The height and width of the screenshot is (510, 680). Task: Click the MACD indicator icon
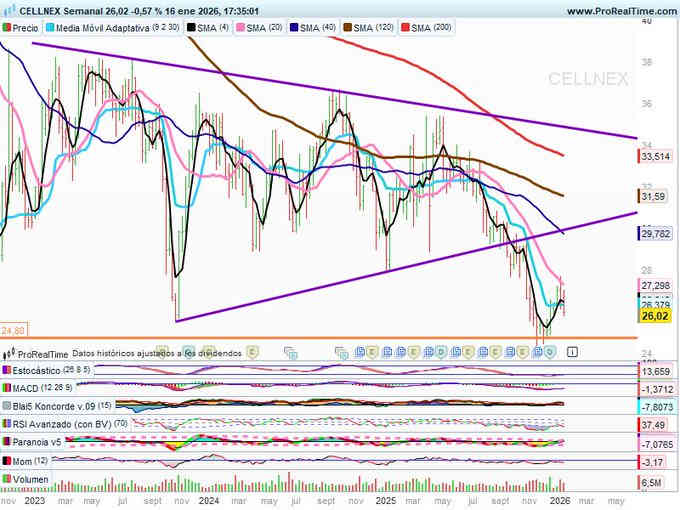coord(6,388)
